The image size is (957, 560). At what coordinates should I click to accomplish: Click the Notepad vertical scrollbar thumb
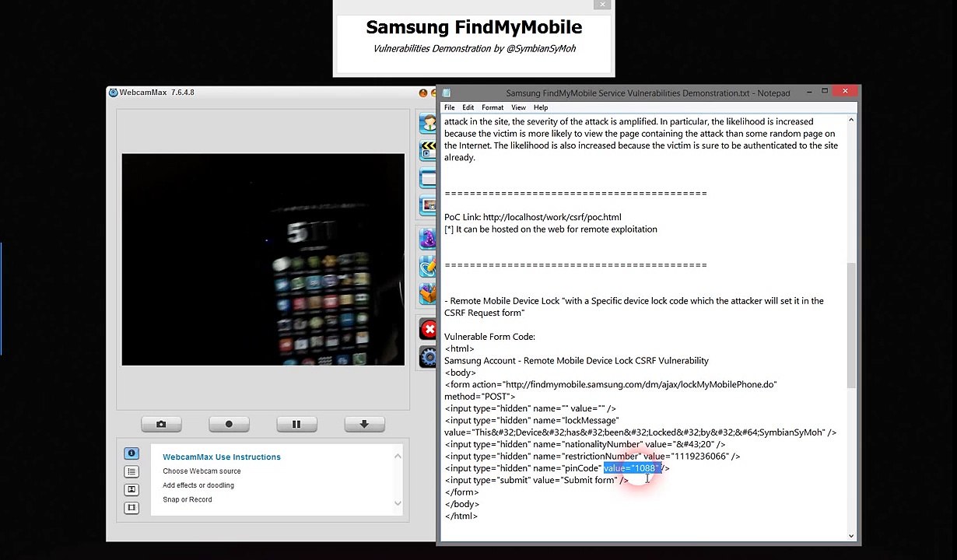(x=850, y=325)
